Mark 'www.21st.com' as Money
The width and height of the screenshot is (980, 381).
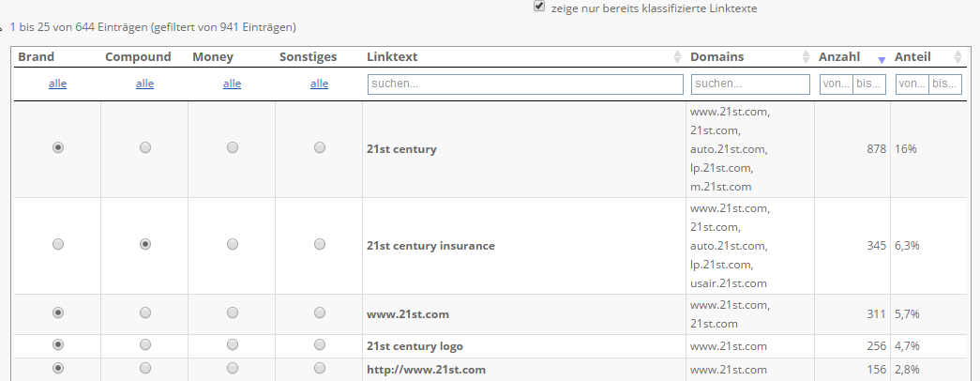[233, 312]
